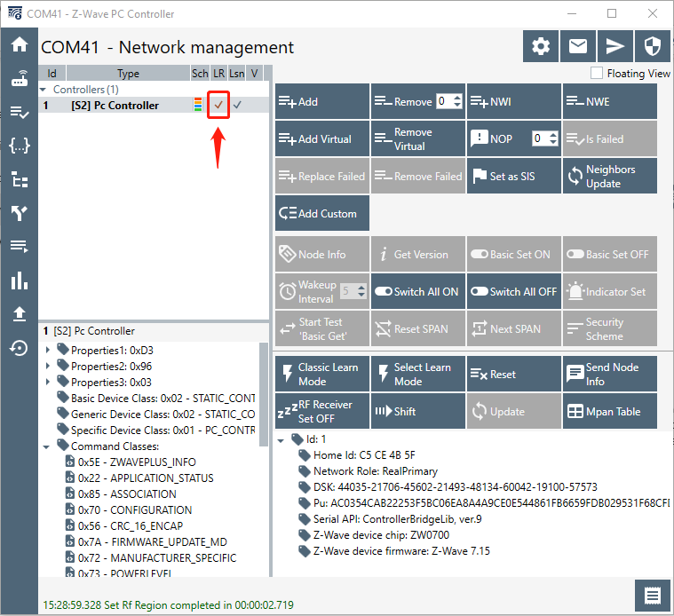Toggle the Lsn checkmark for Pc Controller
Image resolution: width=674 pixels, height=616 pixels.
click(237, 106)
